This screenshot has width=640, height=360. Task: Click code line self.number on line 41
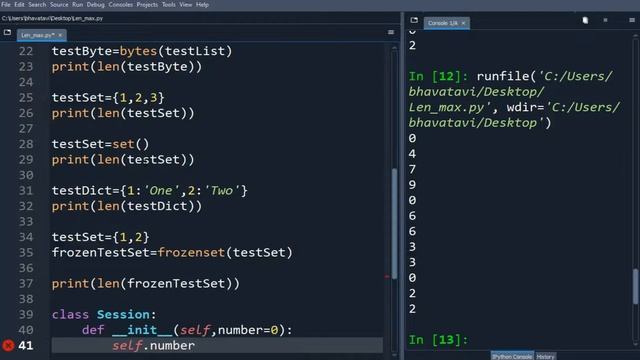click(153, 346)
